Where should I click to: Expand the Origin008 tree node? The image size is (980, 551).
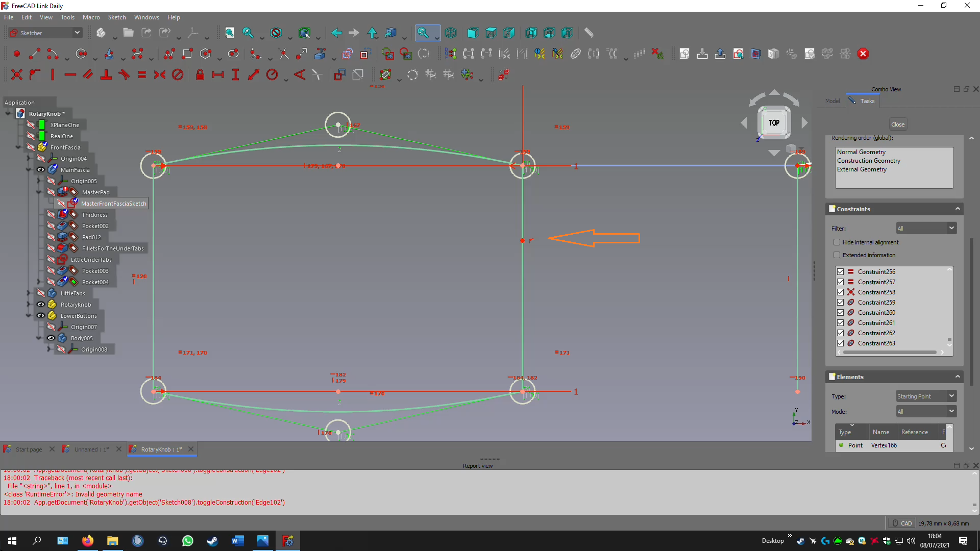pos(48,349)
